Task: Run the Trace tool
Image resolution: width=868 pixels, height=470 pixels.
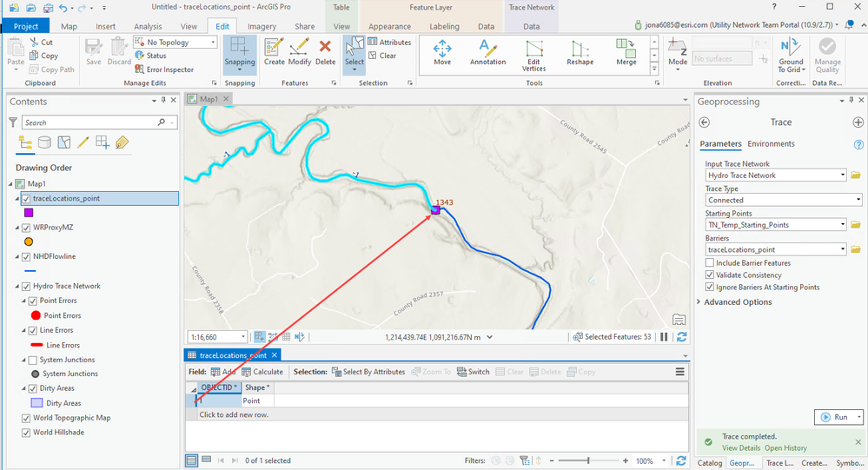Action: 835,417
